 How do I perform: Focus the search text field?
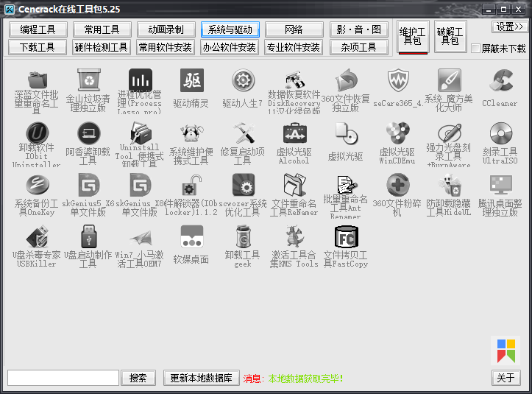tap(63, 378)
